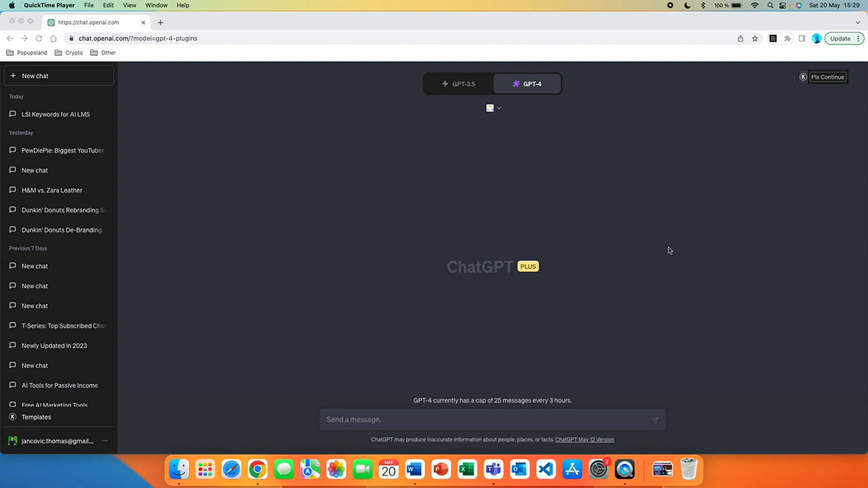Image resolution: width=868 pixels, height=488 pixels.
Task: Bookmark this page with the star icon
Action: click(755, 38)
